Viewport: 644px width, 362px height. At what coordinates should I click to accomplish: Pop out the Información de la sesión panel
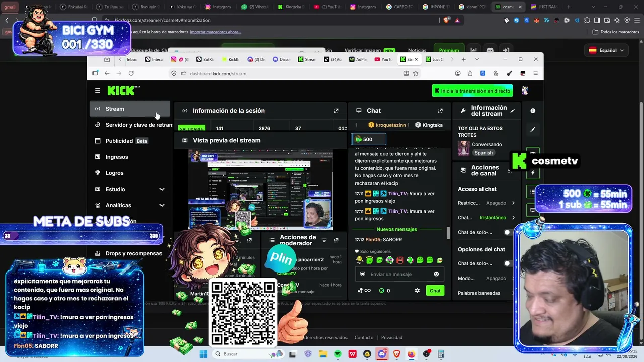pos(336,111)
